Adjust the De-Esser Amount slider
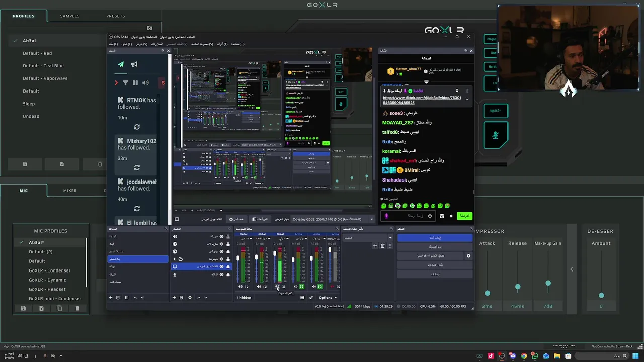The height and width of the screenshot is (362, 644). (x=601, y=295)
